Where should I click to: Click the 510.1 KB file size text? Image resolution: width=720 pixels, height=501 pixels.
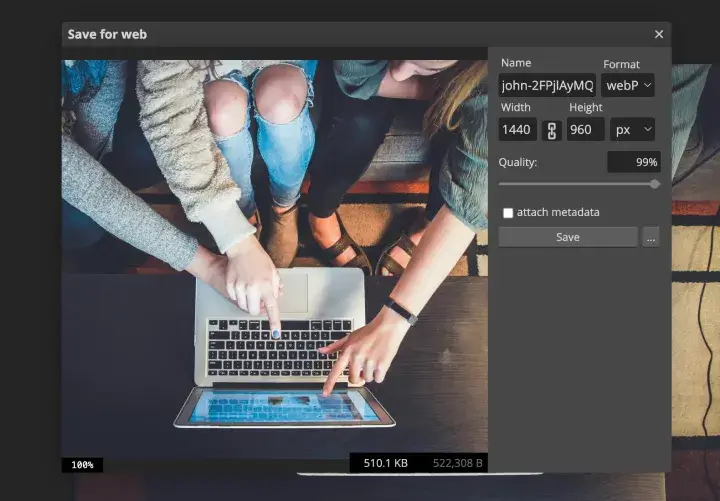click(386, 463)
